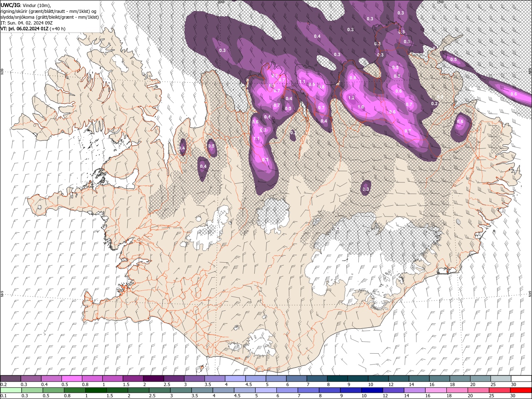Viewport: 532px width, 399px height.
Task: Pick upper legend swatch between 0.4 and 0.5
Action: 51,379
